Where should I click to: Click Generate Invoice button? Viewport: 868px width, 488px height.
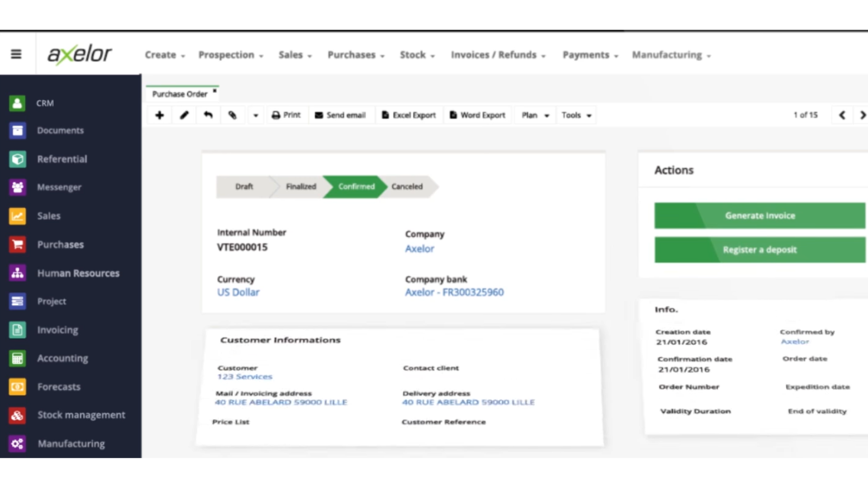point(759,216)
